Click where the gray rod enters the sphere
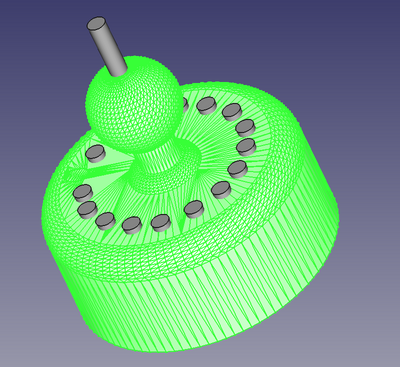 click(x=117, y=73)
